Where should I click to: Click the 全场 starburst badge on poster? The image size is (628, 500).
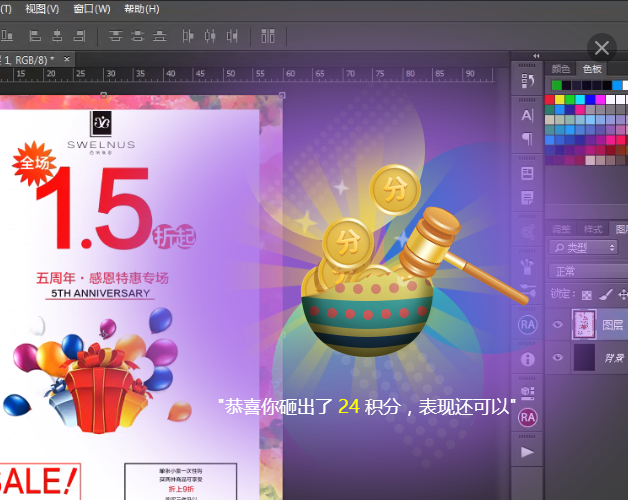tap(34, 163)
